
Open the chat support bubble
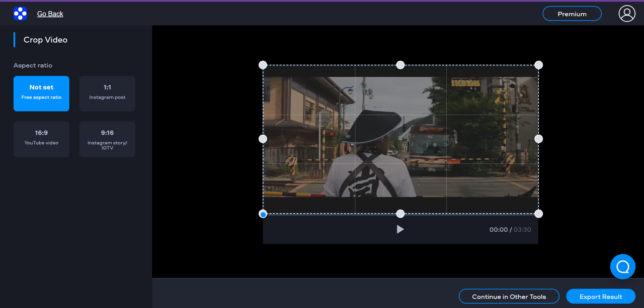(x=623, y=266)
